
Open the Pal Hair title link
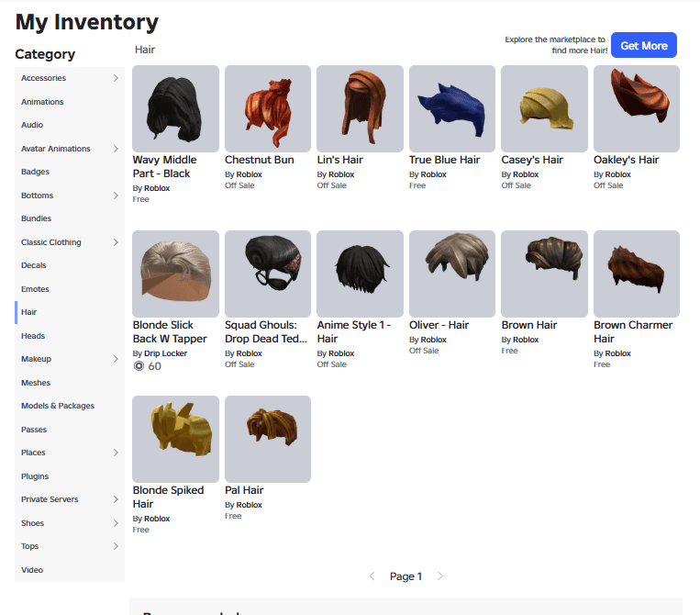(244, 490)
